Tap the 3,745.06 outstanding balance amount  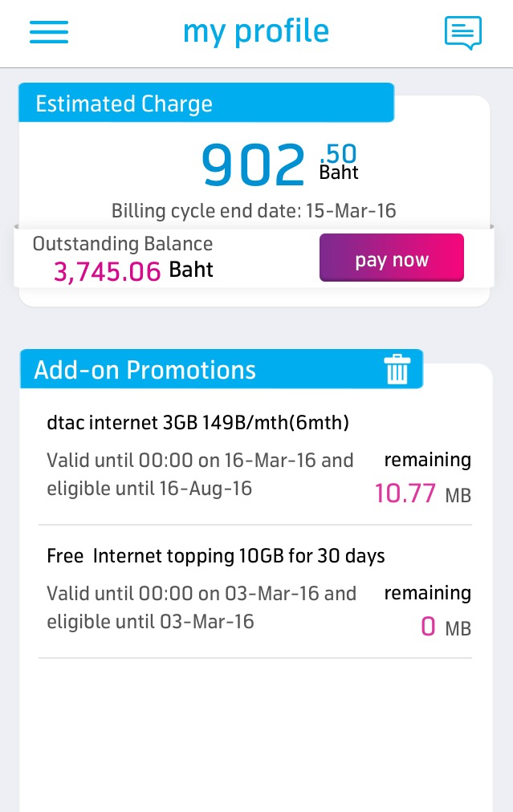pos(108,271)
